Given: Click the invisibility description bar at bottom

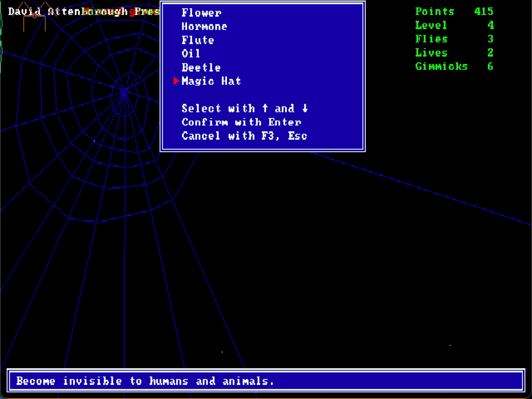Looking at the screenshot, I should coord(266,381).
